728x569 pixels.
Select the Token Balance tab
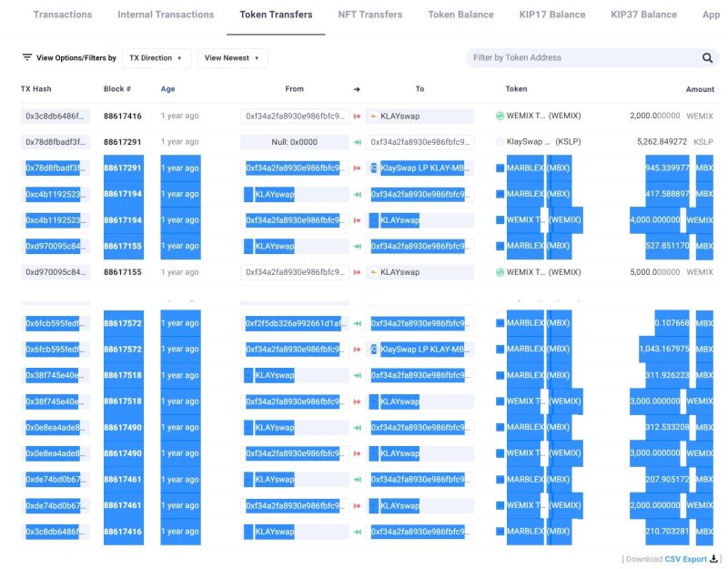[x=460, y=15]
